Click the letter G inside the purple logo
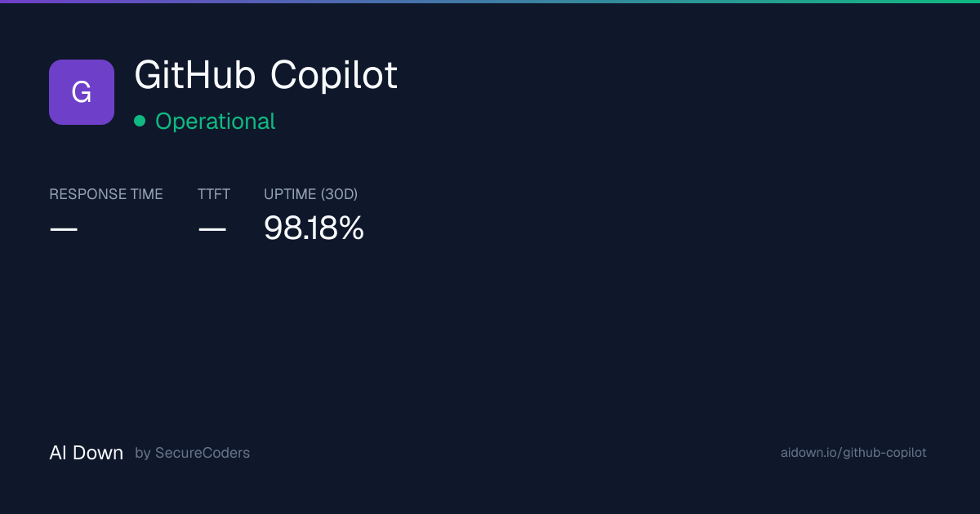 (x=82, y=92)
